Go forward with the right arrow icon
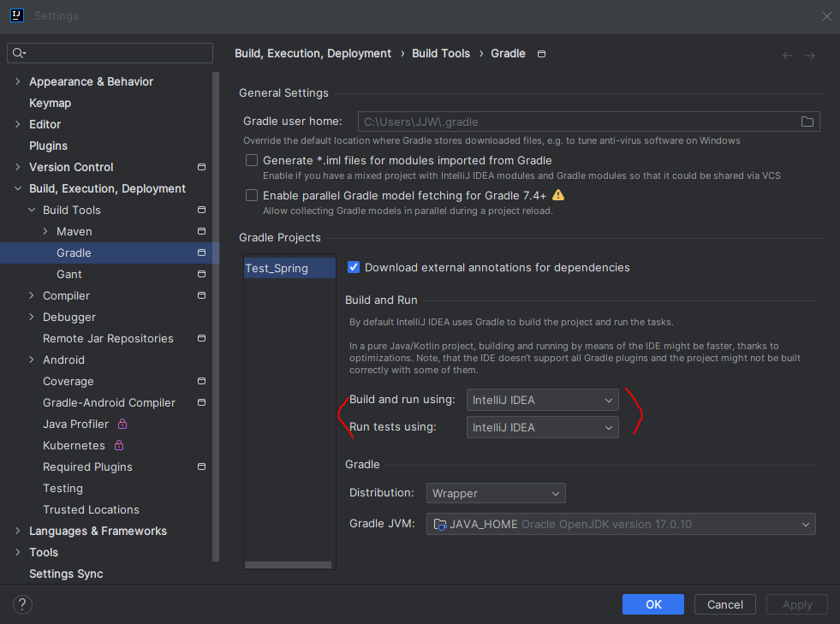The height and width of the screenshot is (624, 840). (810, 56)
